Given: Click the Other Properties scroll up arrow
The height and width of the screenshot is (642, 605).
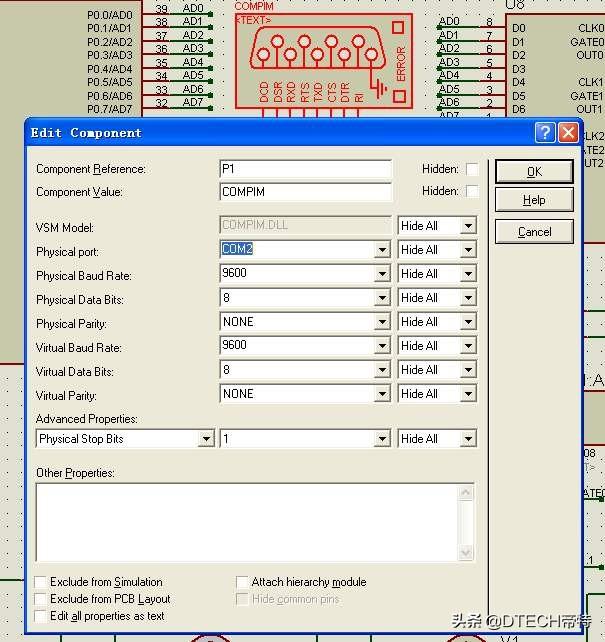Looking at the screenshot, I should coord(465,492).
